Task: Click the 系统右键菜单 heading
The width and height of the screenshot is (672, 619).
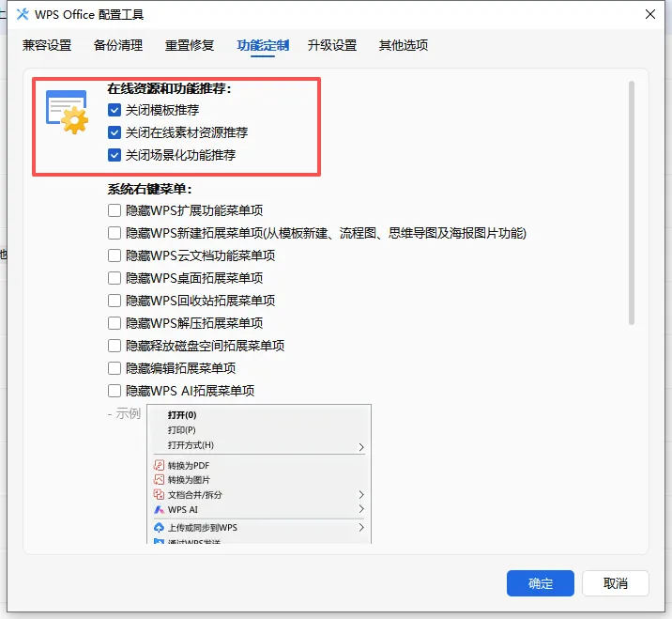Action: point(149,189)
